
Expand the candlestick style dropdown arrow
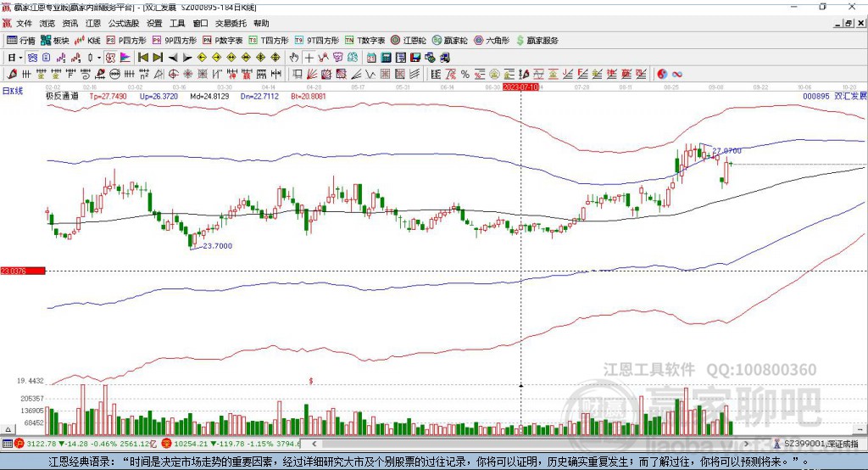tap(99, 58)
